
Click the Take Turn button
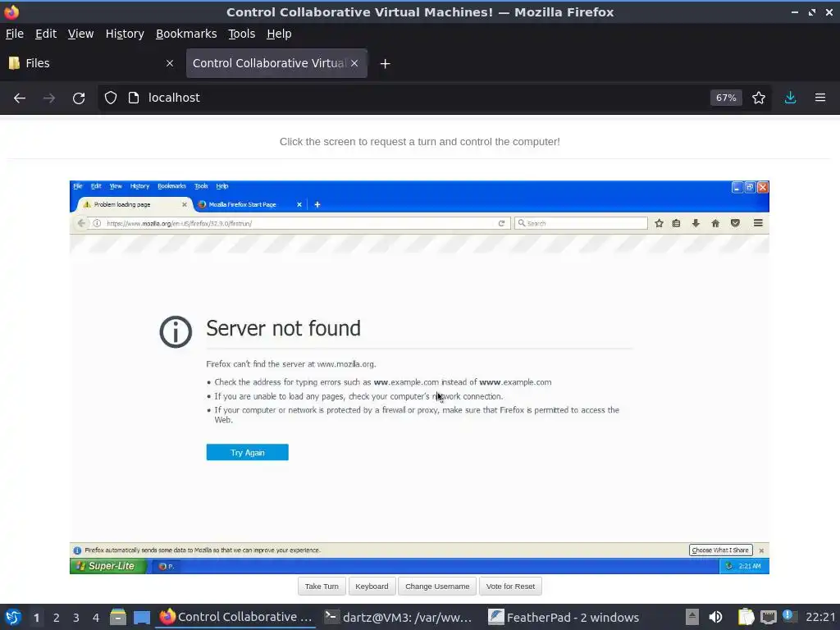[x=322, y=586]
